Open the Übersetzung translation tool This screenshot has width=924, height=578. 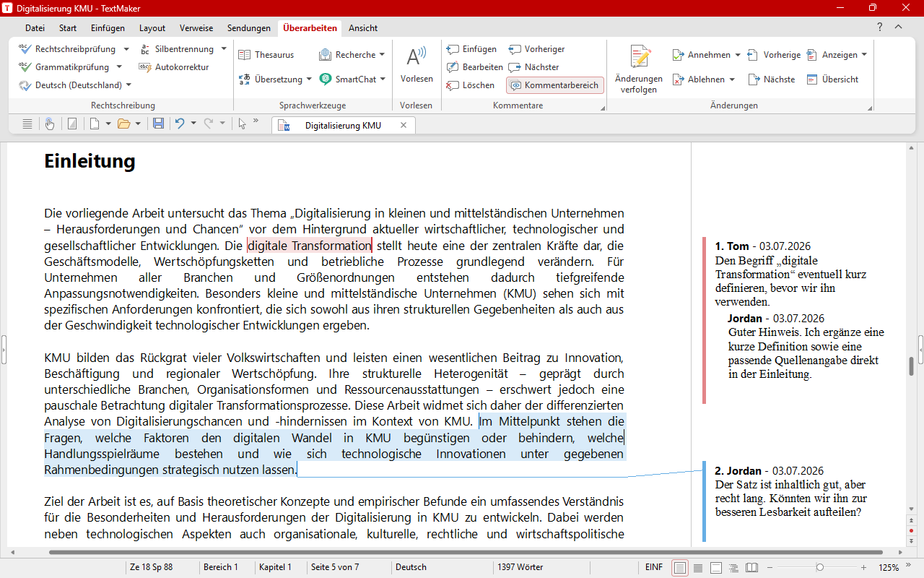coord(271,79)
